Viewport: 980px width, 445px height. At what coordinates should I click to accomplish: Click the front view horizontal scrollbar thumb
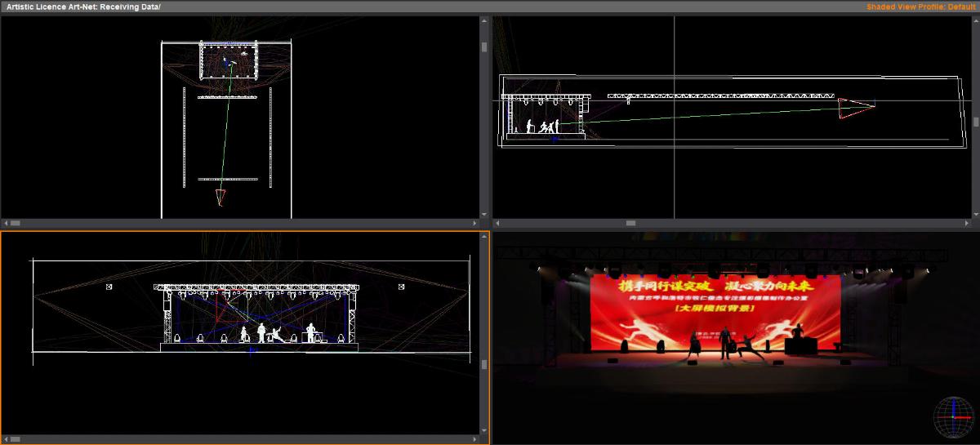[x=15, y=439]
